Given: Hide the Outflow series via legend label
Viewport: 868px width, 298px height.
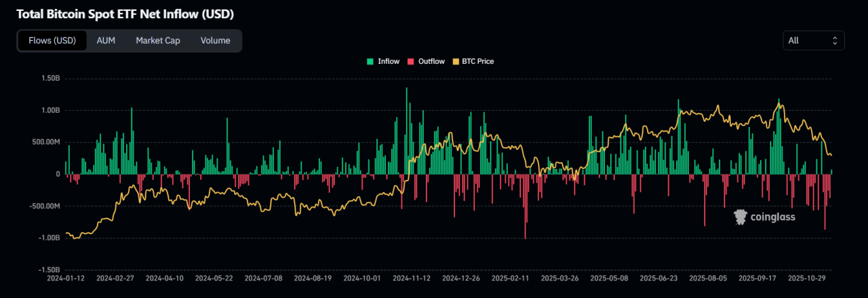Looking at the screenshot, I should pos(431,62).
